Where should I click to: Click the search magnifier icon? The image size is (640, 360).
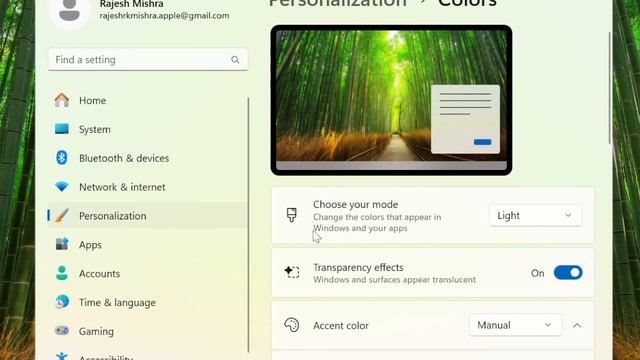point(235,60)
